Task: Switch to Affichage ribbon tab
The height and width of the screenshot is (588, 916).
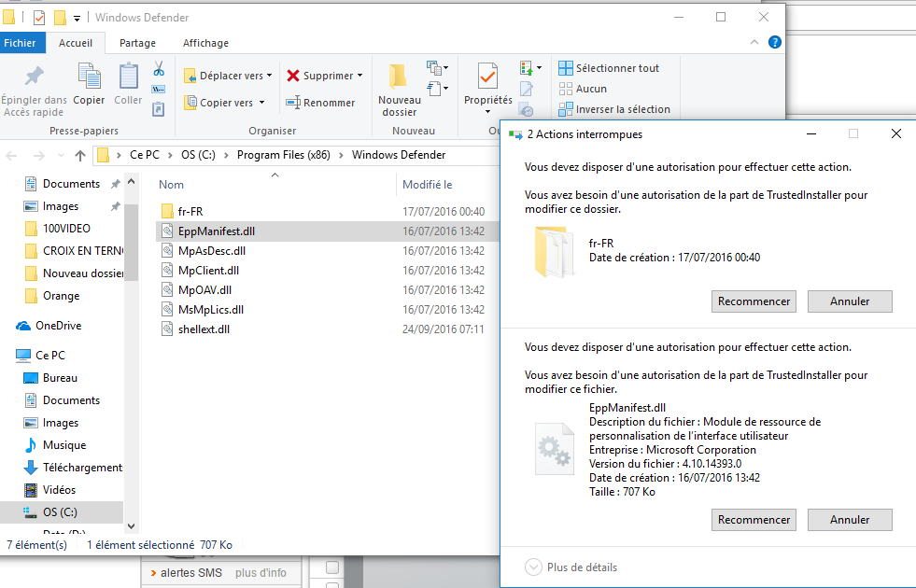Action: tap(205, 43)
